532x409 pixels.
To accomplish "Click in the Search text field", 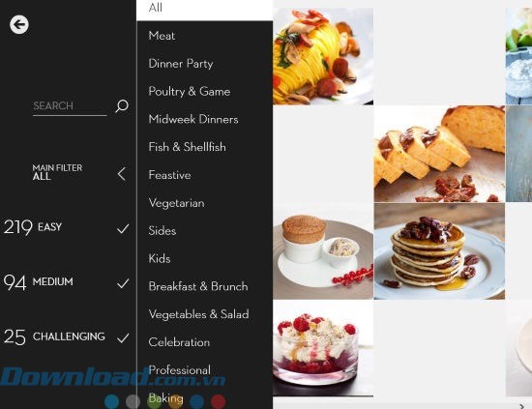I will point(70,106).
